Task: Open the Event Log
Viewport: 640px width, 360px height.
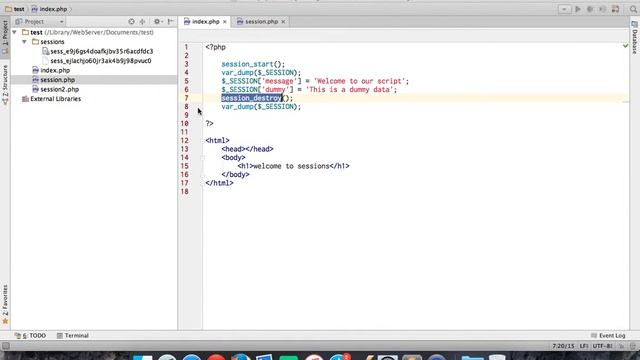Action: [608, 336]
